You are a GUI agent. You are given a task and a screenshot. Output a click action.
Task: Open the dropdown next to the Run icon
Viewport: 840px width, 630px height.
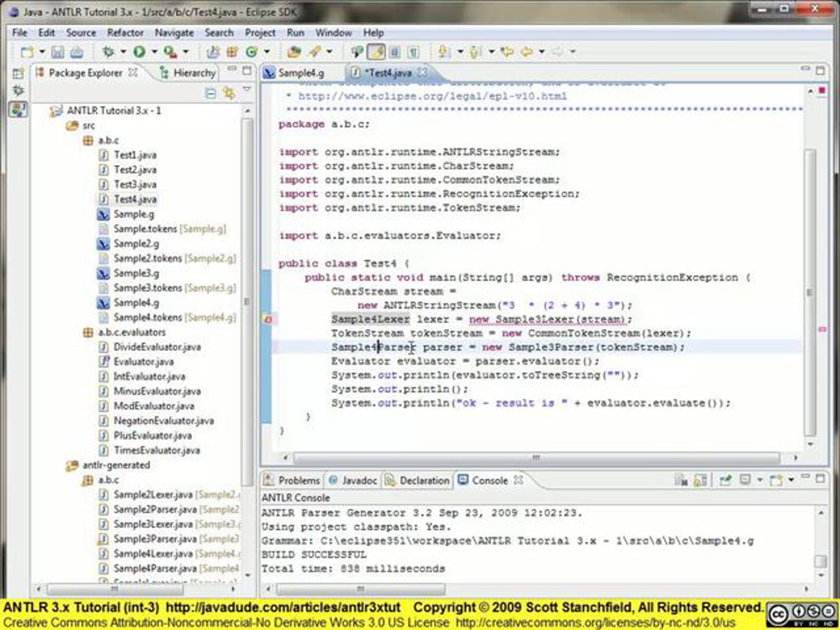pos(155,52)
